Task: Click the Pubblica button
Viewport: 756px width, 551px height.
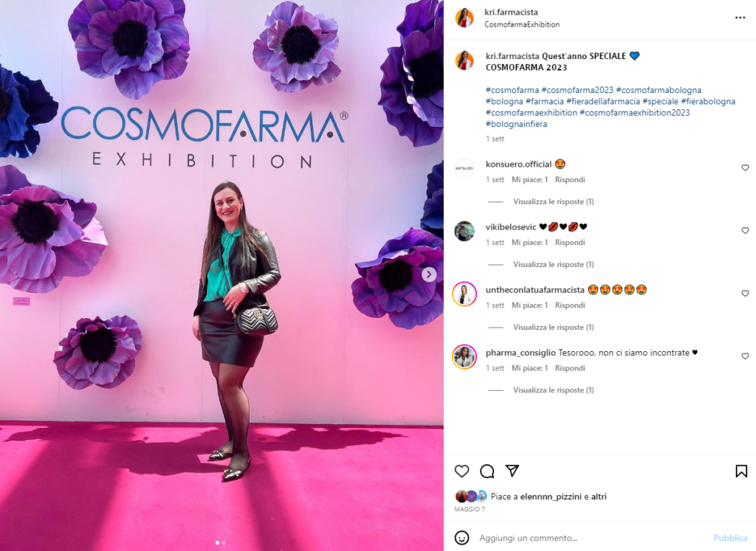Action: [730, 538]
